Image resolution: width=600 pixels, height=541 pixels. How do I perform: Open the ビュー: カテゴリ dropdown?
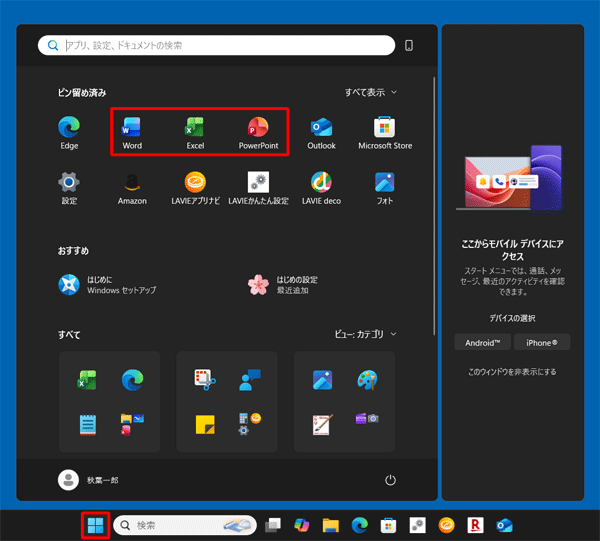[x=365, y=334]
